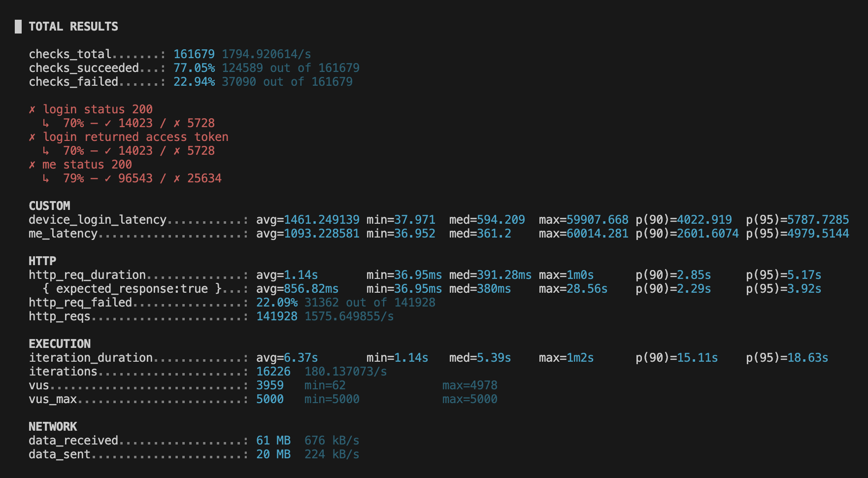Click the NETWORK section heading
This screenshot has height=478, width=868.
pyautogui.click(x=53, y=427)
